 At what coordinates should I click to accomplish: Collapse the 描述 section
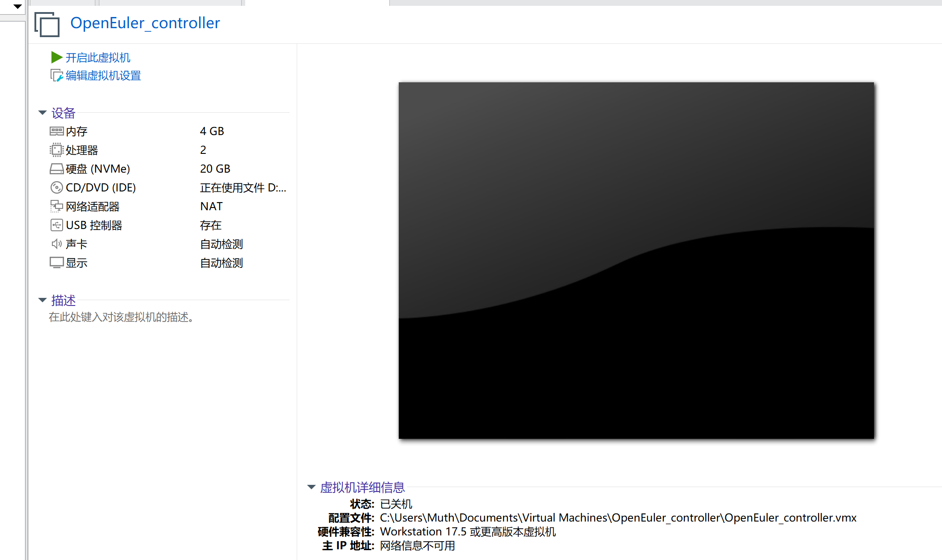(x=43, y=300)
